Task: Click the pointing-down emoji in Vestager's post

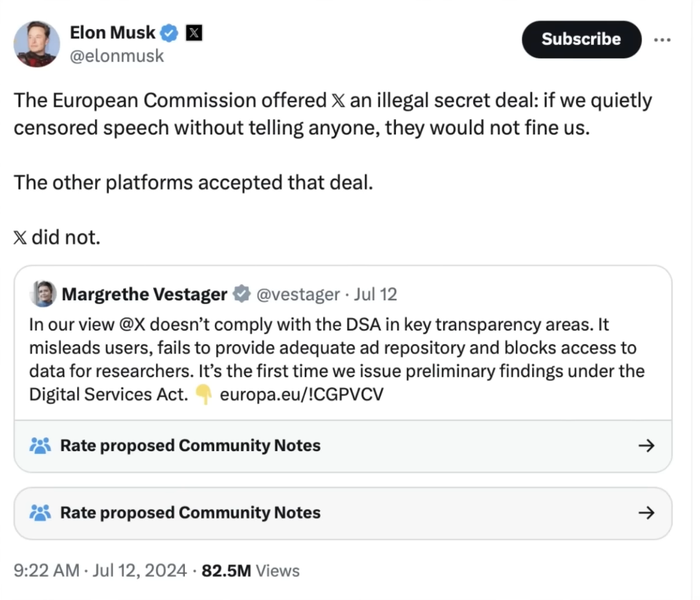Action: (x=203, y=395)
